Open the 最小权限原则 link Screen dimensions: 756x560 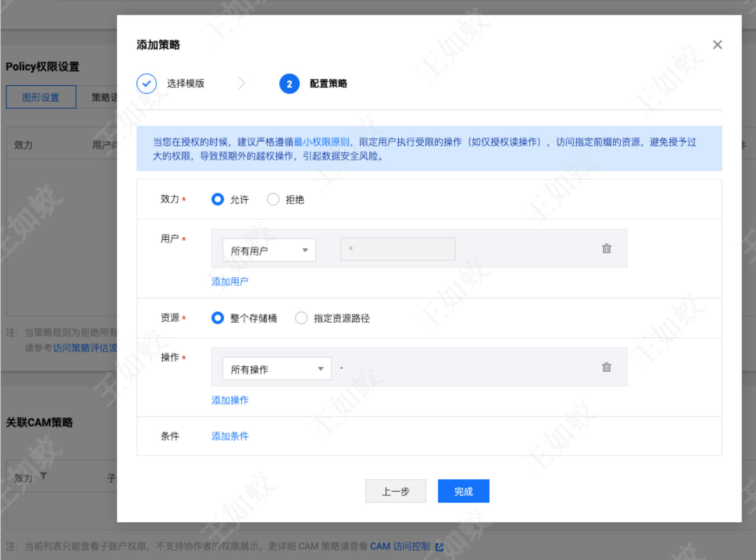click(x=321, y=142)
